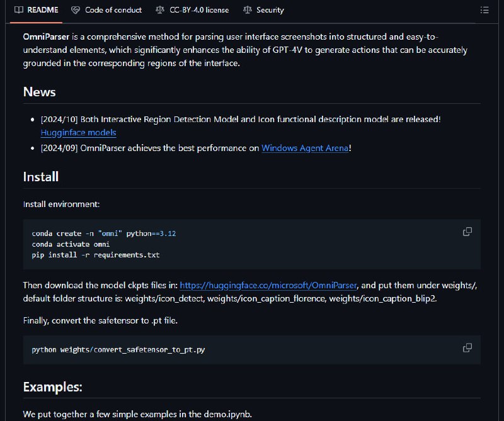Follow the Windows Agent Arena link
This screenshot has height=421, width=504.
coord(305,148)
